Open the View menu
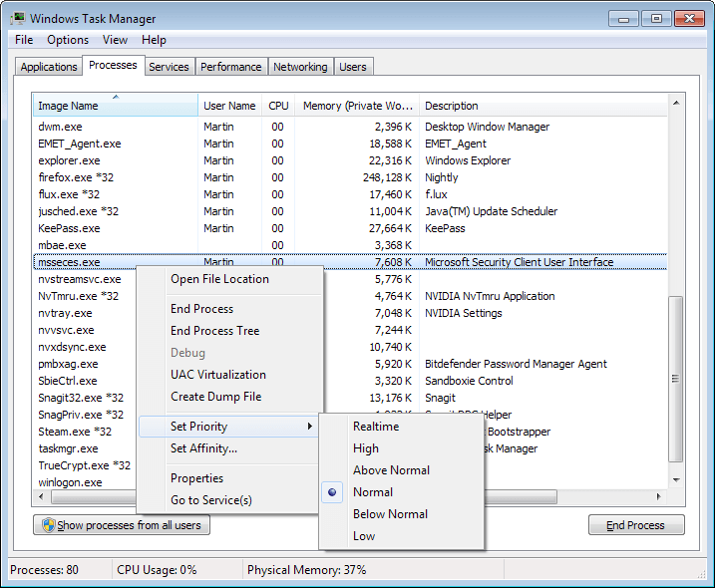The width and height of the screenshot is (715, 588). tap(115, 40)
